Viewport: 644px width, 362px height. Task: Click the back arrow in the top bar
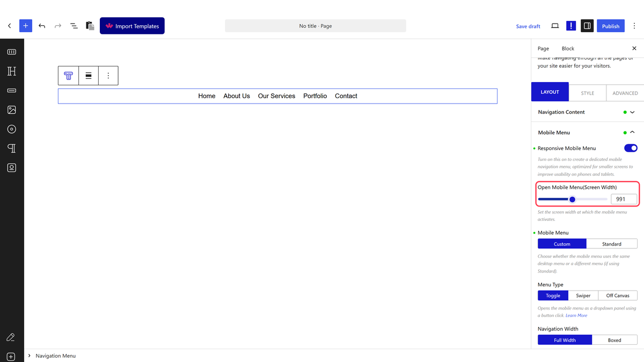(10, 26)
